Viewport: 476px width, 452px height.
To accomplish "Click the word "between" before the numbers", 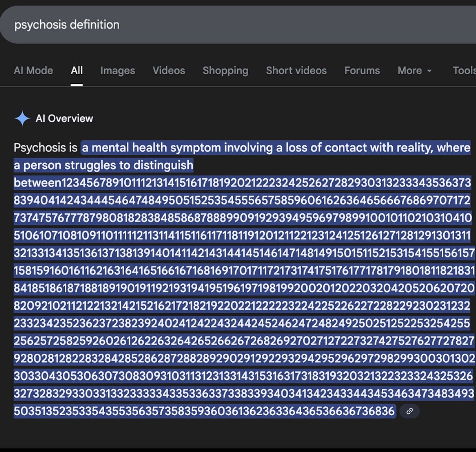I will pos(37,183).
